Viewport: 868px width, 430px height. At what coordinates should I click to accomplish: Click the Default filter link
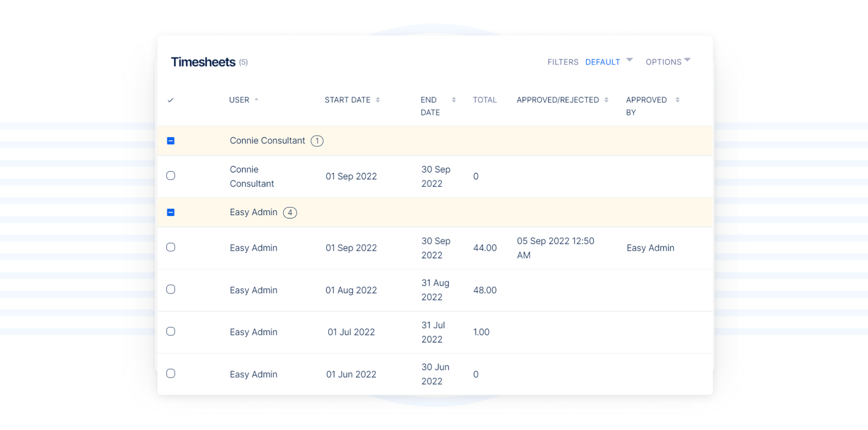point(602,62)
